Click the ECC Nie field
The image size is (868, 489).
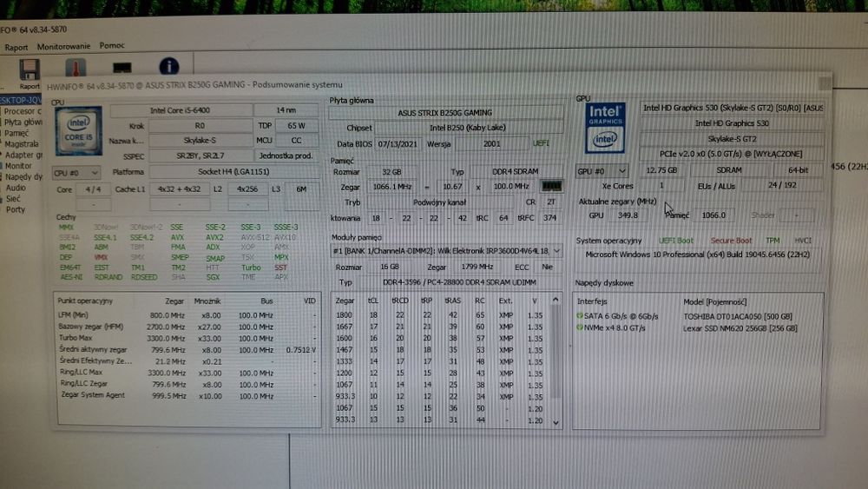pyautogui.click(x=547, y=267)
